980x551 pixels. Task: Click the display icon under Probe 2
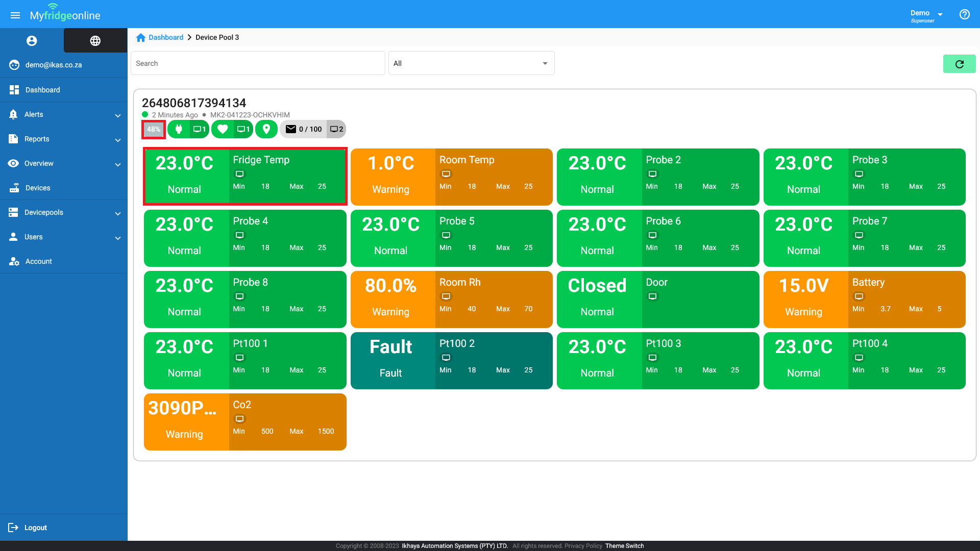click(652, 174)
